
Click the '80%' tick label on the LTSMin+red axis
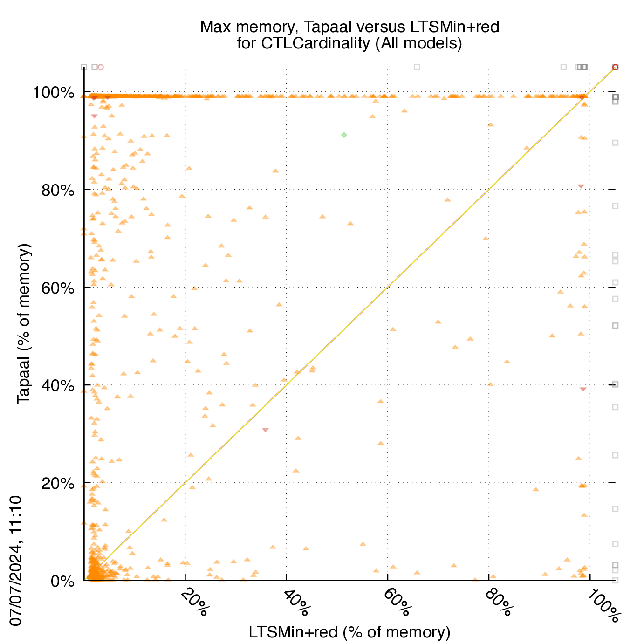[x=499, y=602]
